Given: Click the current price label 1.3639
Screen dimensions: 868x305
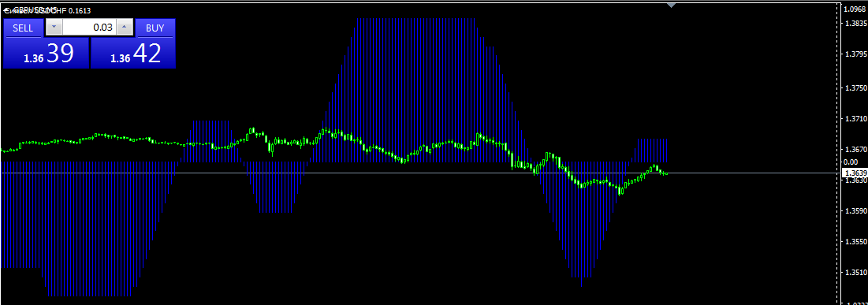Looking at the screenshot, I should (854, 173).
